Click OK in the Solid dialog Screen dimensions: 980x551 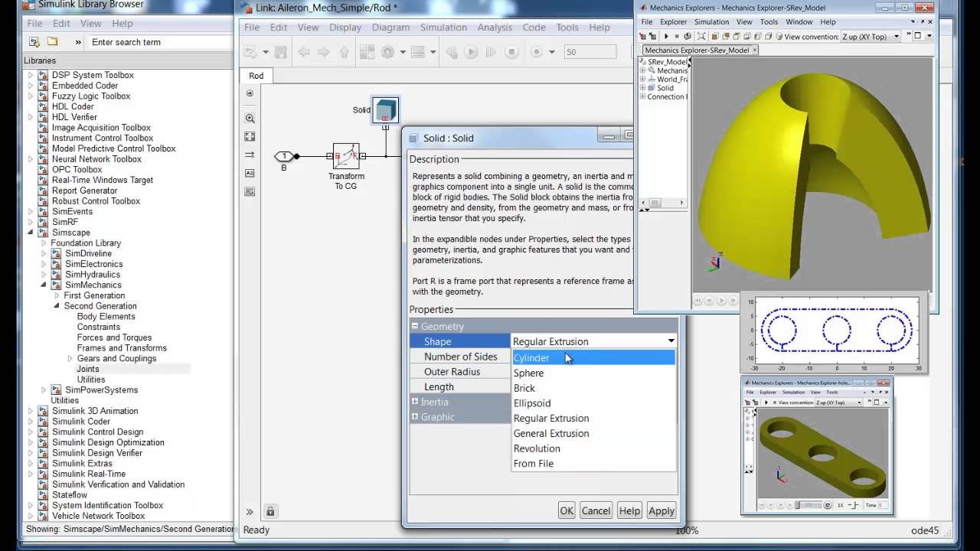click(567, 510)
